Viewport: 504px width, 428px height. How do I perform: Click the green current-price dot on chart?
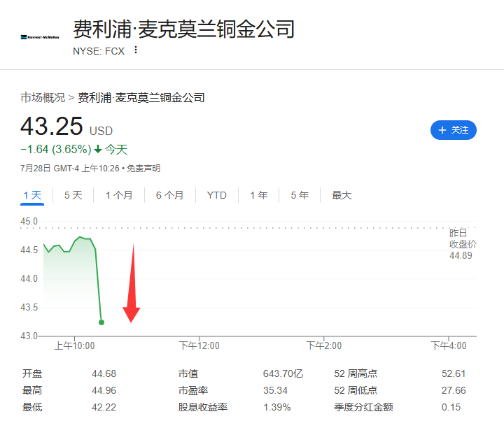[x=101, y=322]
